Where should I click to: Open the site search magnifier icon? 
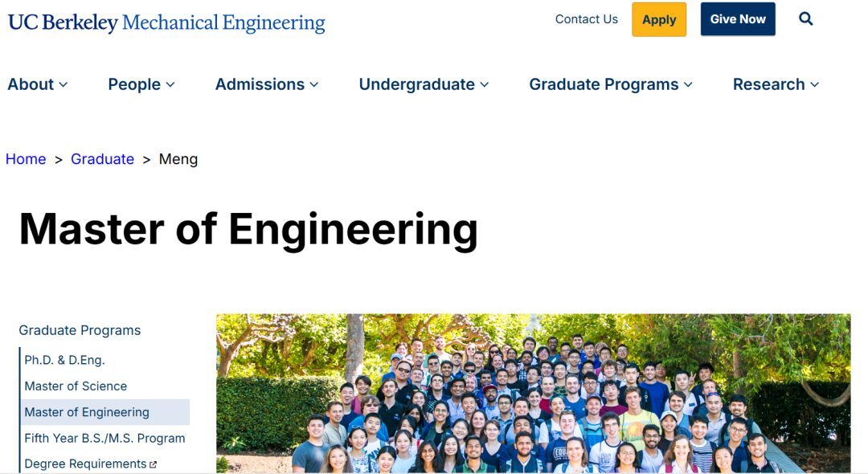coord(806,19)
